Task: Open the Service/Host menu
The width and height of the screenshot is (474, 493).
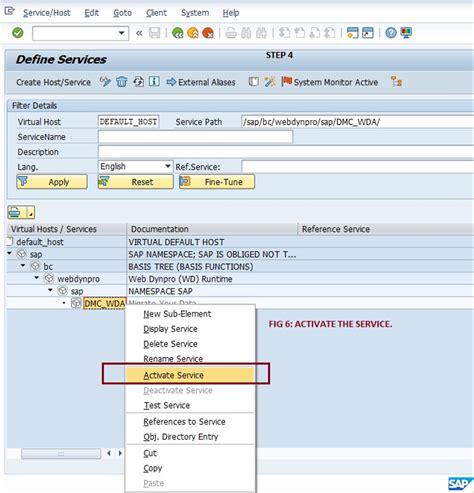Action: [47, 13]
